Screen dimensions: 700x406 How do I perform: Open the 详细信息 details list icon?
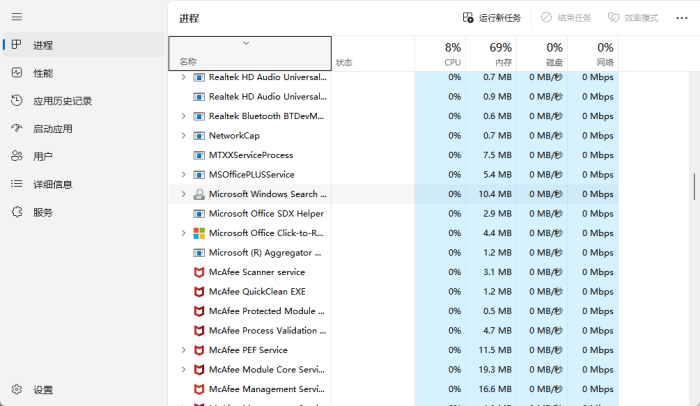[x=17, y=184]
